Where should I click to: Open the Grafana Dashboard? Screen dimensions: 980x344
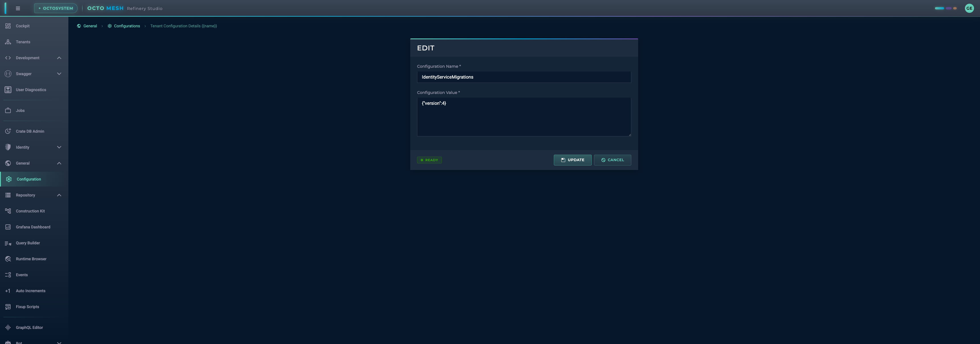tap(33, 227)
